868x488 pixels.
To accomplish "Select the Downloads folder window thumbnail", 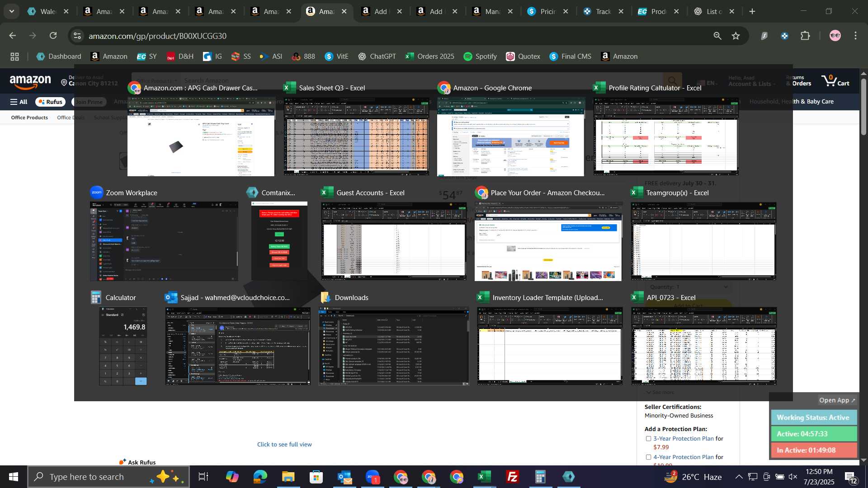I will (x=394, y=346).
